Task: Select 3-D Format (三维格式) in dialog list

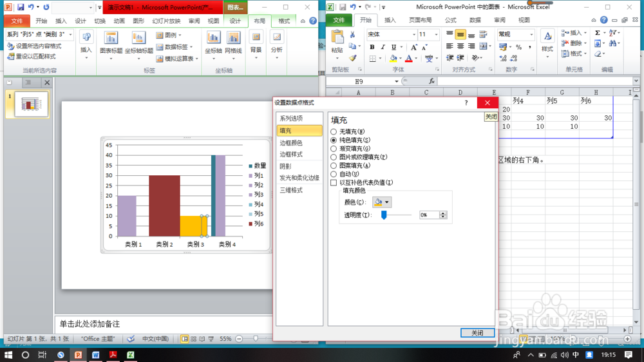Action: point(299,190)
